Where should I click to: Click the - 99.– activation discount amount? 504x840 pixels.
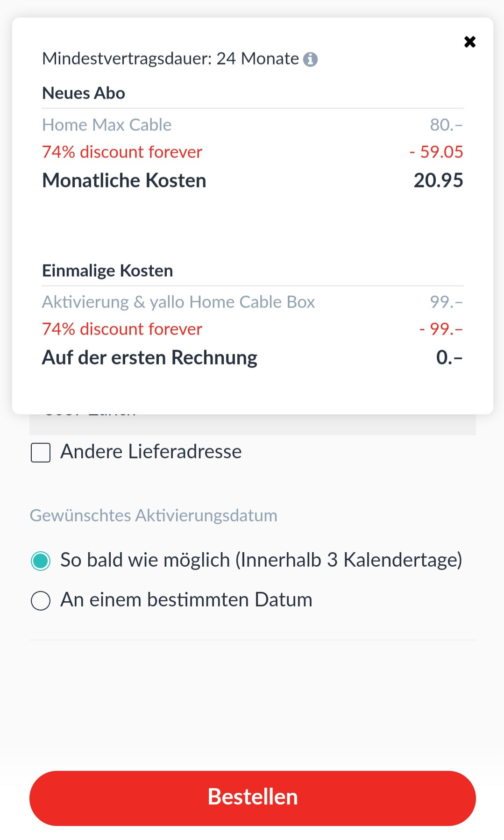point(441,329)
